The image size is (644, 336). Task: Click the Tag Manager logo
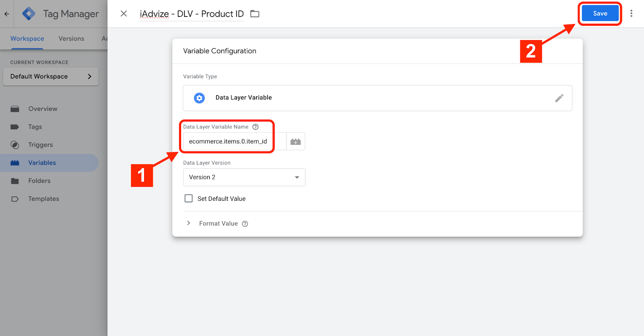tap(29, 14)
